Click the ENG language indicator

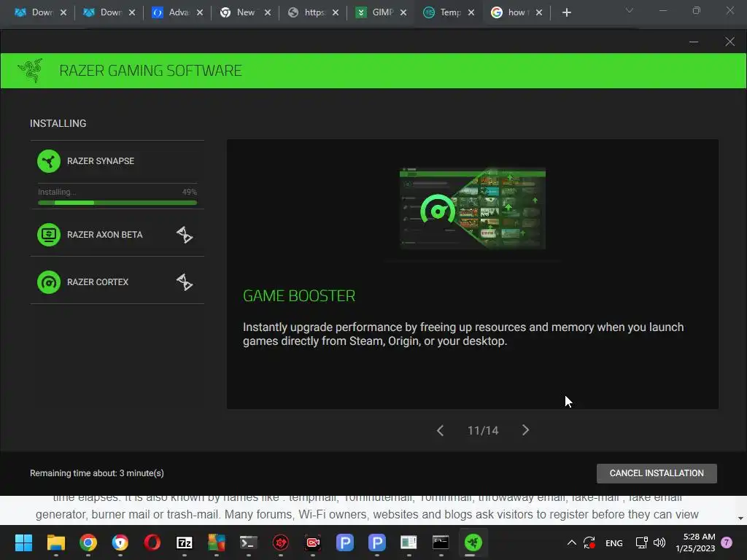pyautogui.click(x=614, y=542)
